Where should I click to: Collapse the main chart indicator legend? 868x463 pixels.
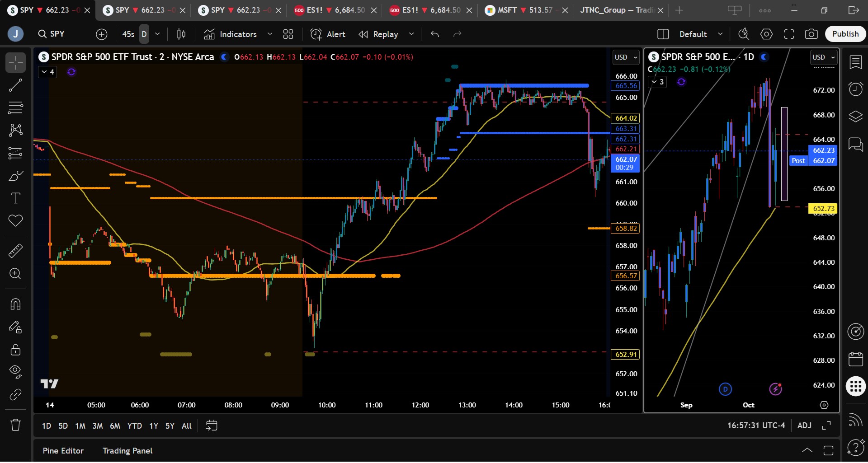coord(47,72)
